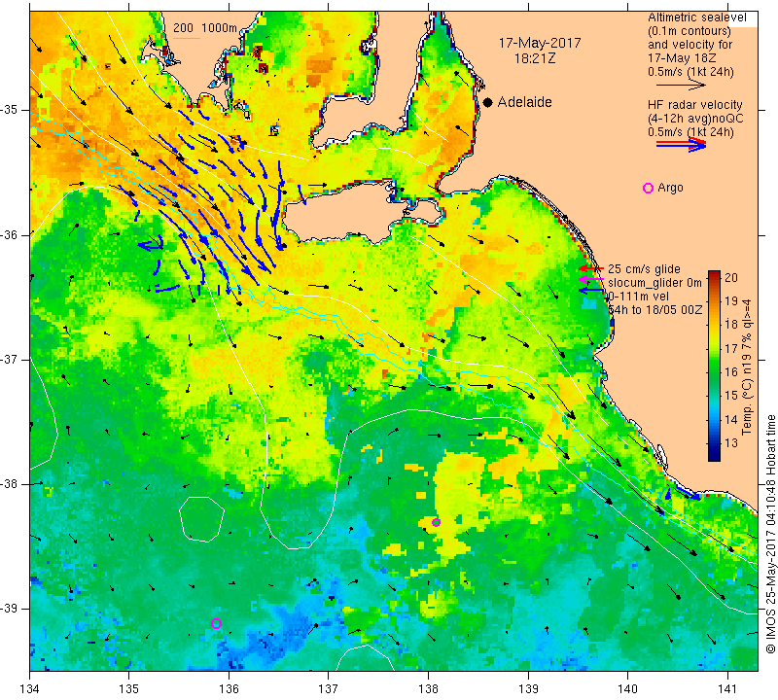Click the IMOS copyright Hobart time text

(x=770, y=534)
